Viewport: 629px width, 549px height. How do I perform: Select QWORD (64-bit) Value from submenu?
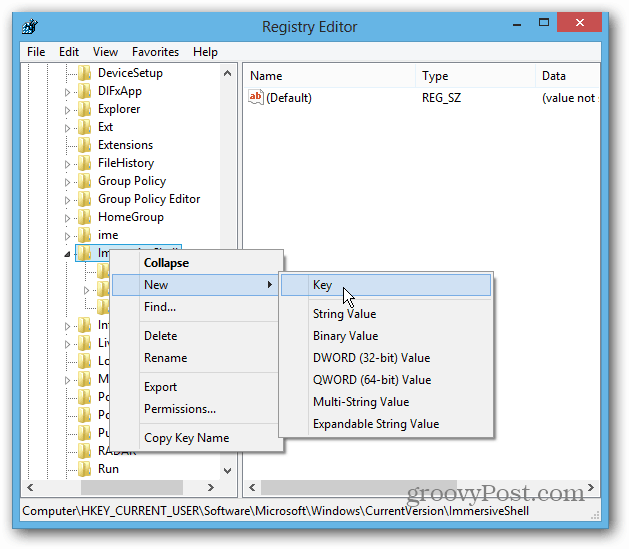(386, 380)
